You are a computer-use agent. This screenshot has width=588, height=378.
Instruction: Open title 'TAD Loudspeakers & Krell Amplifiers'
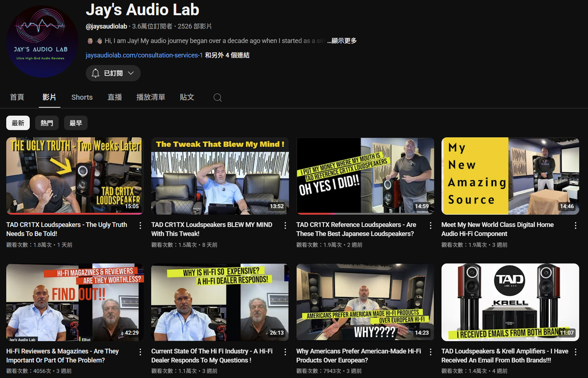[505, 356]
